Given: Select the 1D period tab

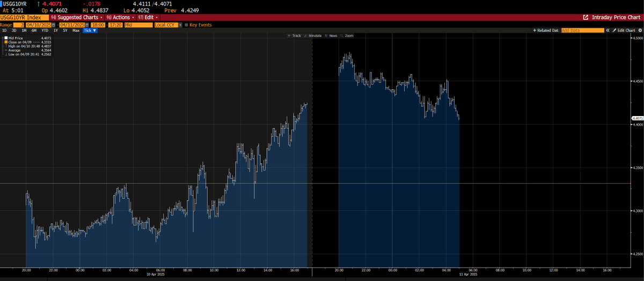Looking at the screenshot, I should coord(4,31).
